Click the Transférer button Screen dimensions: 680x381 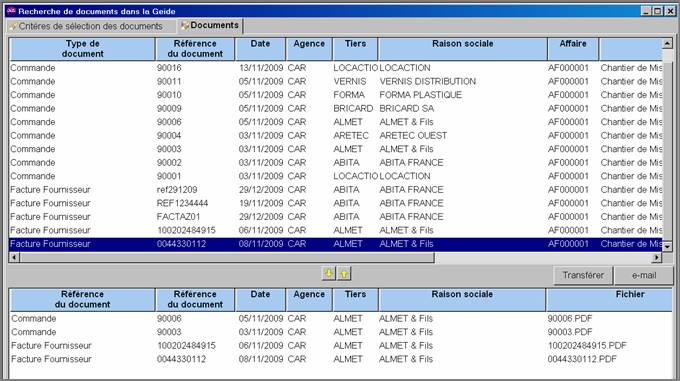click(x=583, y=275)
